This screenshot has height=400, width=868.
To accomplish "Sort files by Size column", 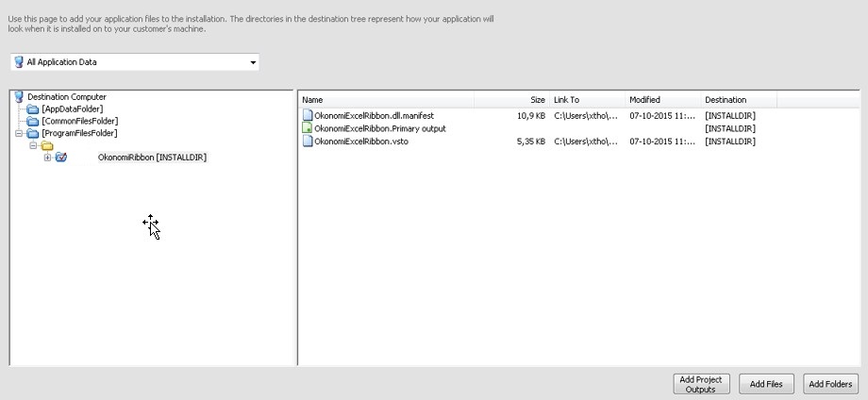I will (x=512, y=100).
